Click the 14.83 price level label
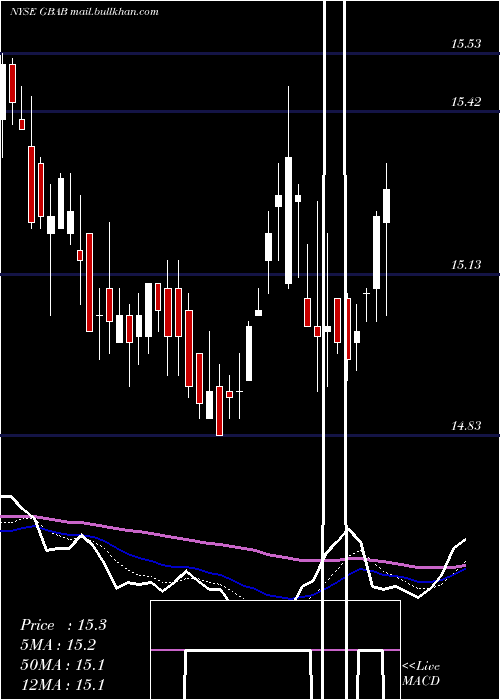500x700 pixels. [466, 426]
